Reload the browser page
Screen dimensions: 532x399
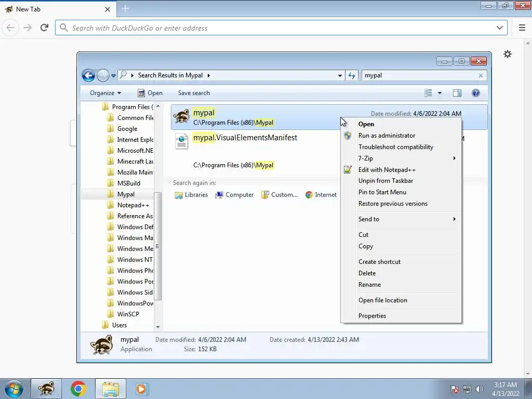pos(45,28)
